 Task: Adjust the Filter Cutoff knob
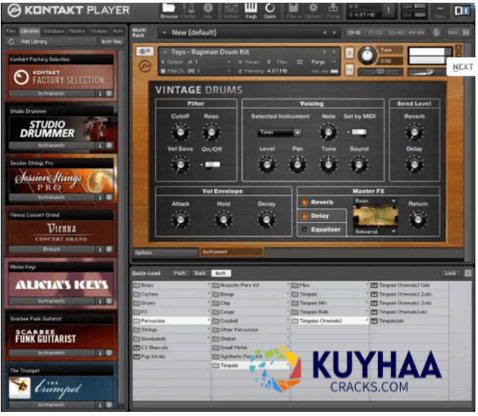click(x=180, y=132)
